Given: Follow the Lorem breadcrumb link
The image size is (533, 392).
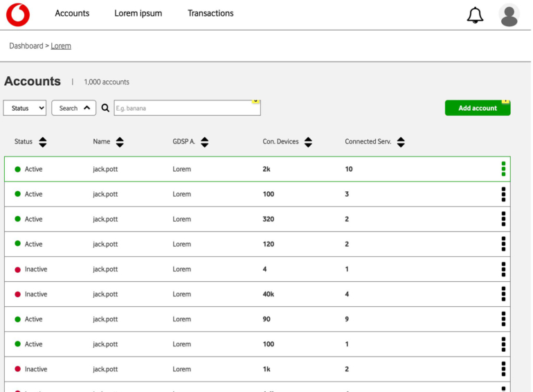Looking at the screenshot, I should coord(61,46).
